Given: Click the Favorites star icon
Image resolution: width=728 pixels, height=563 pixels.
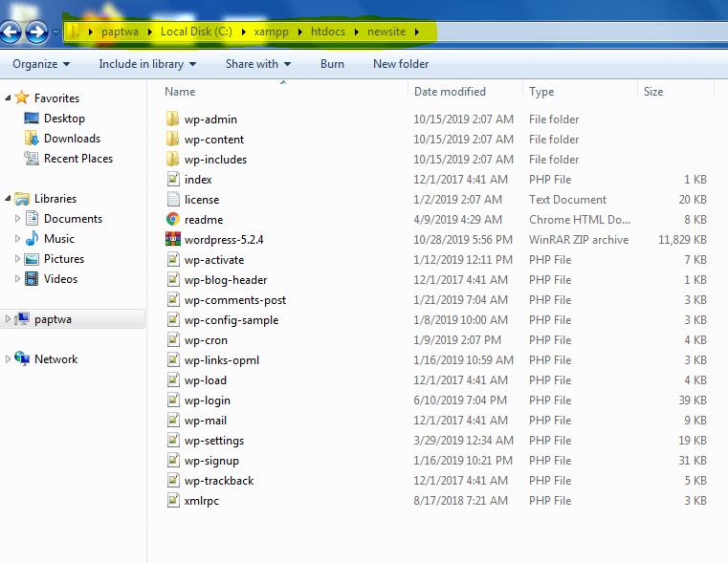Looking at the screenshot, I should pyautogui.click(x=22, y=97).
